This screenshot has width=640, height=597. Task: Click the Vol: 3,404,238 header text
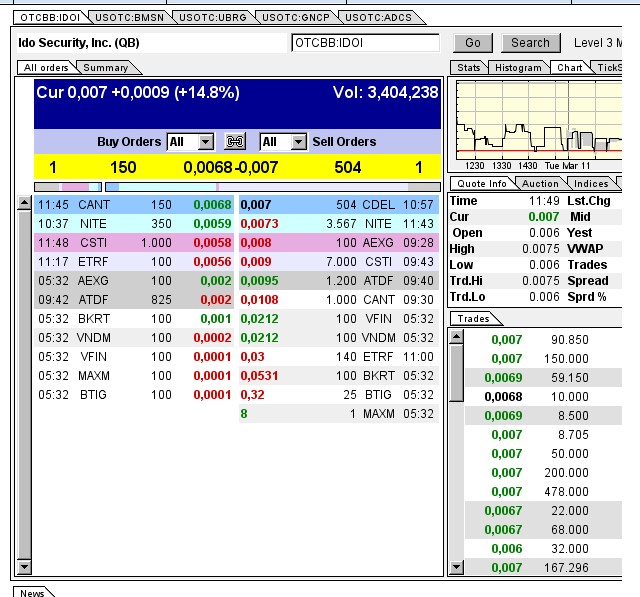point(385,93)
